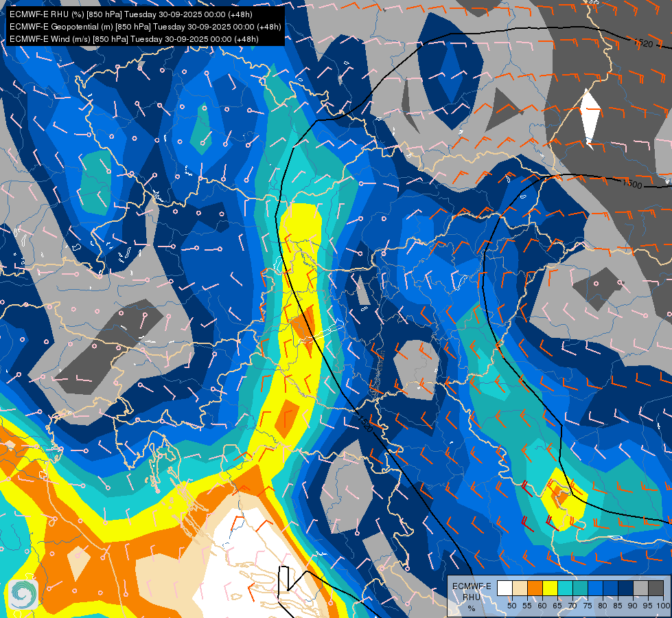Select the bright blue 75-80 legend swatch
The width and height of the screenshot is (672, 618).
pyautogui.click(x=596, y=588)
